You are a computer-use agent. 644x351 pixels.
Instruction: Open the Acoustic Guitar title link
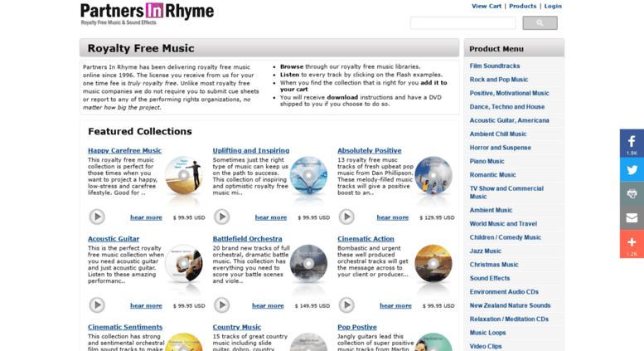114,239
